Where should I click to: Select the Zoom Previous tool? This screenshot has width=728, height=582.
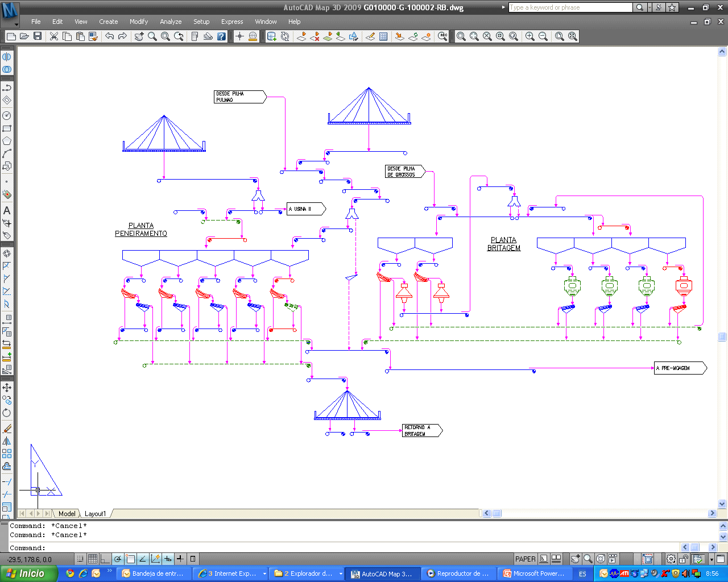coord(179,36)
